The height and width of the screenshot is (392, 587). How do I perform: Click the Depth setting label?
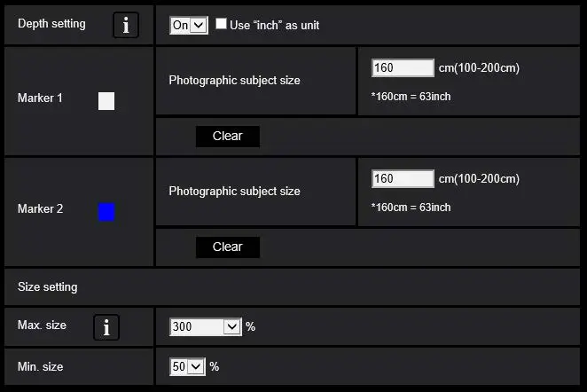point(51,24)
